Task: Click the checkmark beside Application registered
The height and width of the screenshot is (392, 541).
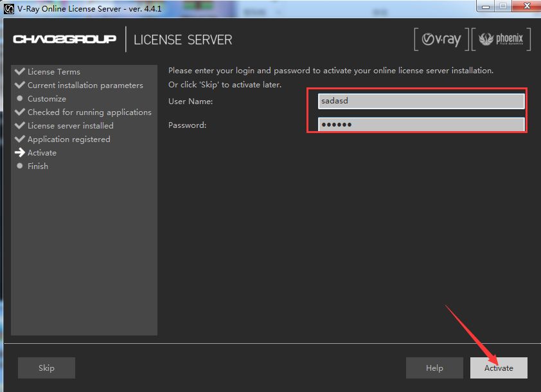Action: click(20, 138)
